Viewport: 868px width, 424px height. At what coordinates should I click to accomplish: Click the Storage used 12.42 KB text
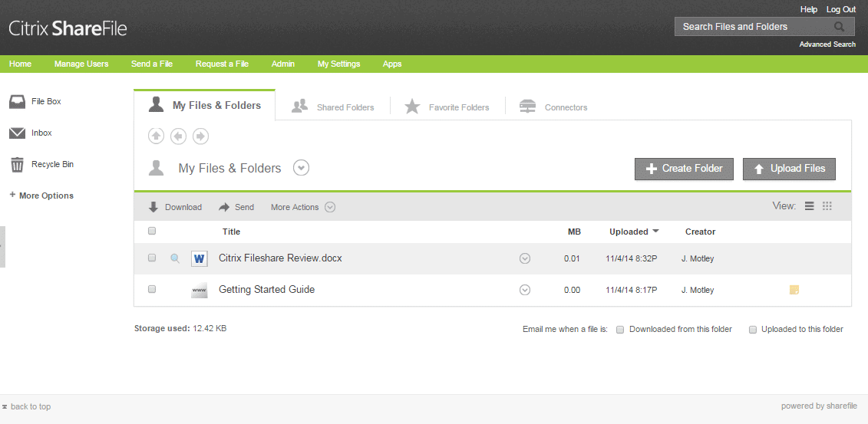(180, 328)
